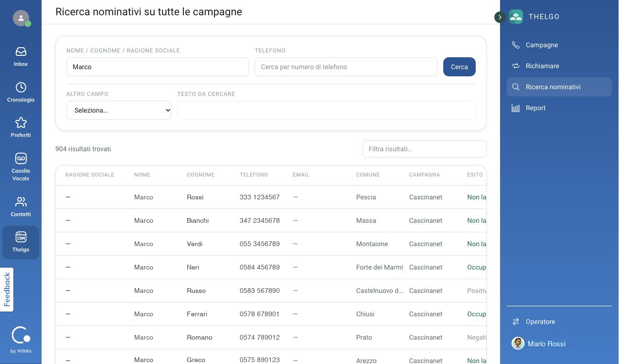Click the Cerca button
Viewport: 619px width, 364px height.
(459, 67)
